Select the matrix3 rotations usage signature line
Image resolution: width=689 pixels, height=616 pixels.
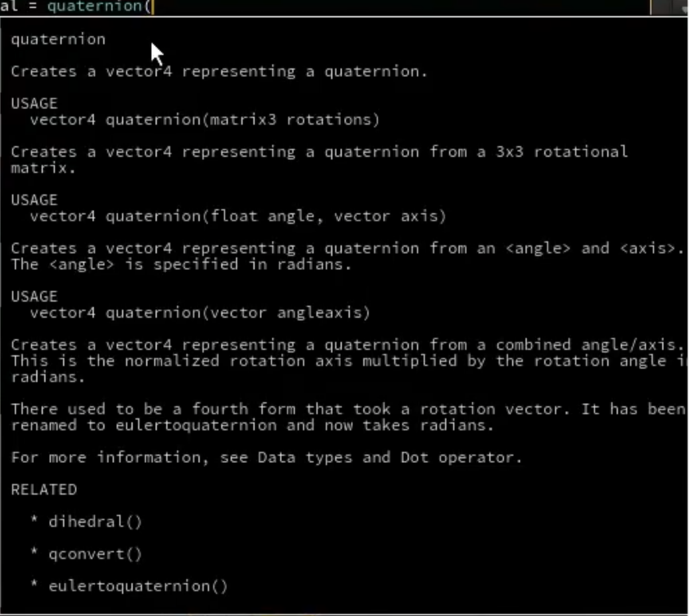(204, 119)
